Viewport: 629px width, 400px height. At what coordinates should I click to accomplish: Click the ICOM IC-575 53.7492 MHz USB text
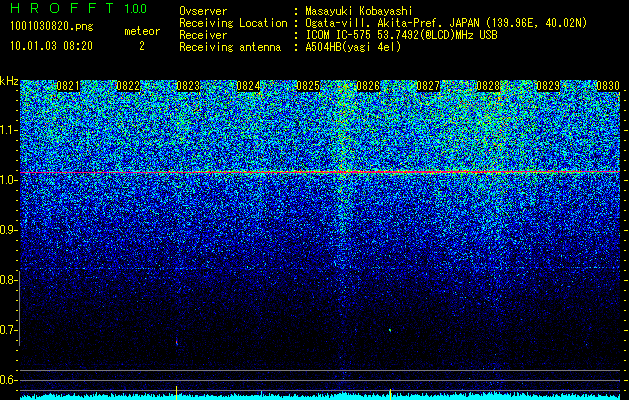coord(401,35)
